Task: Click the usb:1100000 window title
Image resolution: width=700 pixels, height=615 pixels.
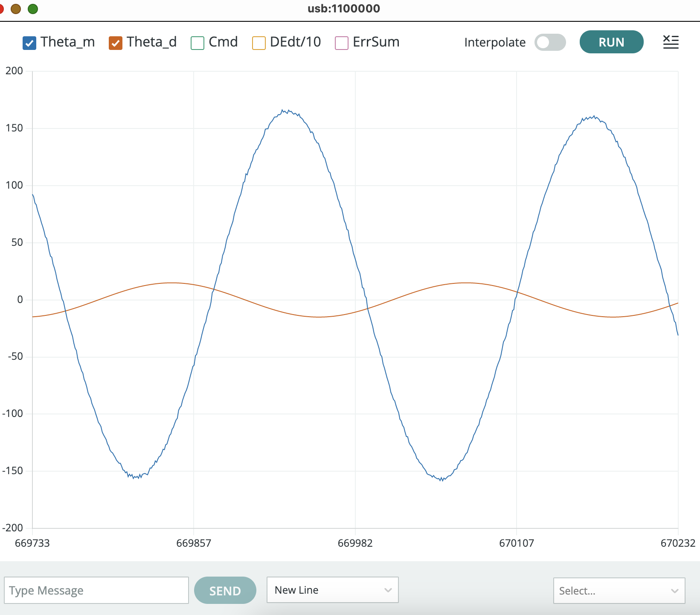Action: point(343,9)
